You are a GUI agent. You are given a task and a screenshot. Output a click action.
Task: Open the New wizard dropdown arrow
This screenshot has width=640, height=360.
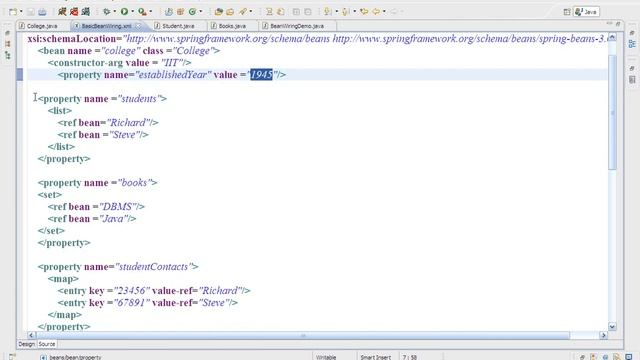[x=21, y=12]
